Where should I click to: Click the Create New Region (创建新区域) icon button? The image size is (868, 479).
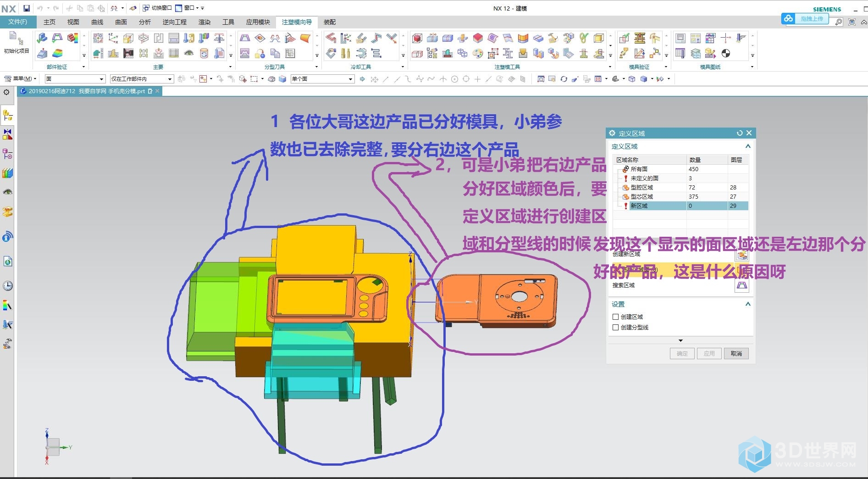742,255
